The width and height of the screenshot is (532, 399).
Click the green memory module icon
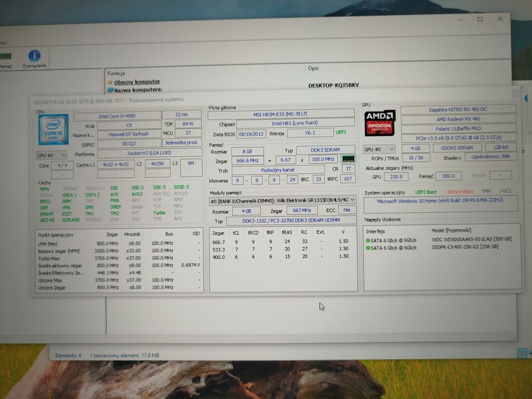[348, 159]
